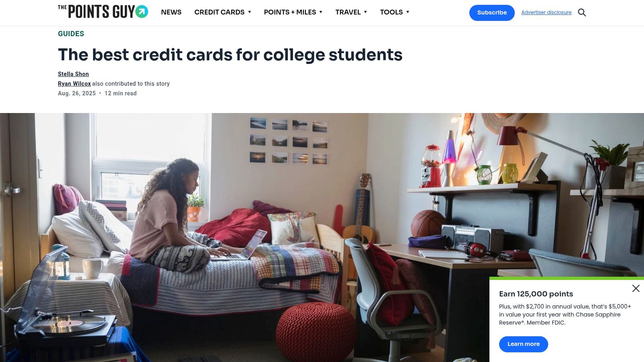Click The Points Guy logo
644x362 pixels.
coord(103,12)
